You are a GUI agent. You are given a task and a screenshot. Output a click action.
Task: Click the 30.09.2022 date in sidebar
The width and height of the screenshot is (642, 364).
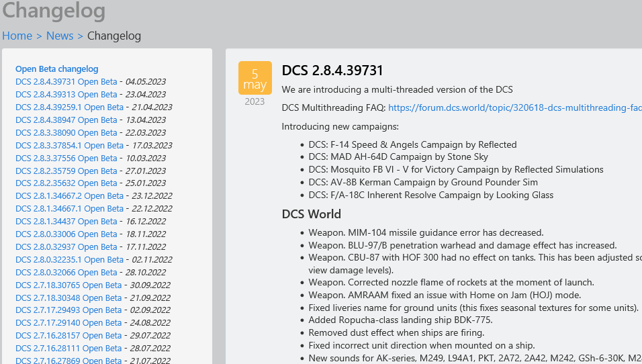coord(150,285)
